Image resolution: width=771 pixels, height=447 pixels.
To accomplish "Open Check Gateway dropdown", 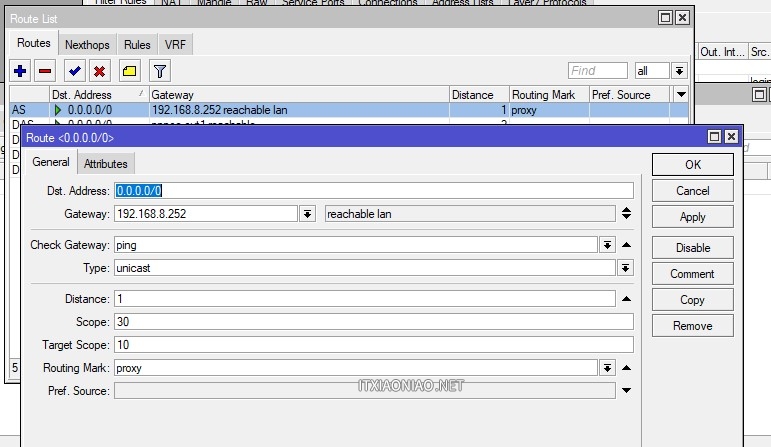I will (x=607, y=245).
